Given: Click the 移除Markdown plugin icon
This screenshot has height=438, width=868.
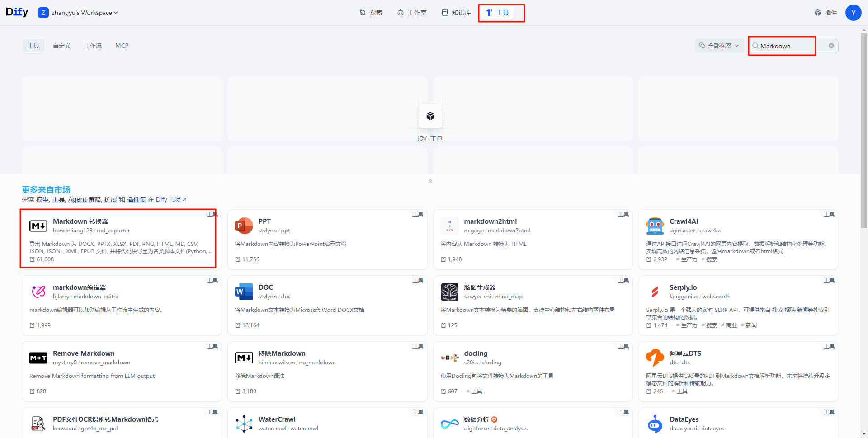Looking at the screenshot, I should (x=244, y=358).
